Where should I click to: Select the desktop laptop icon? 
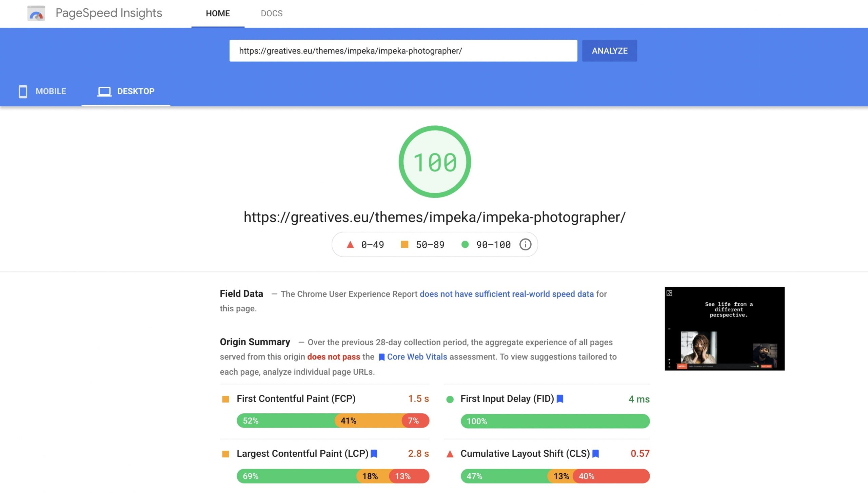coord(104,91)
